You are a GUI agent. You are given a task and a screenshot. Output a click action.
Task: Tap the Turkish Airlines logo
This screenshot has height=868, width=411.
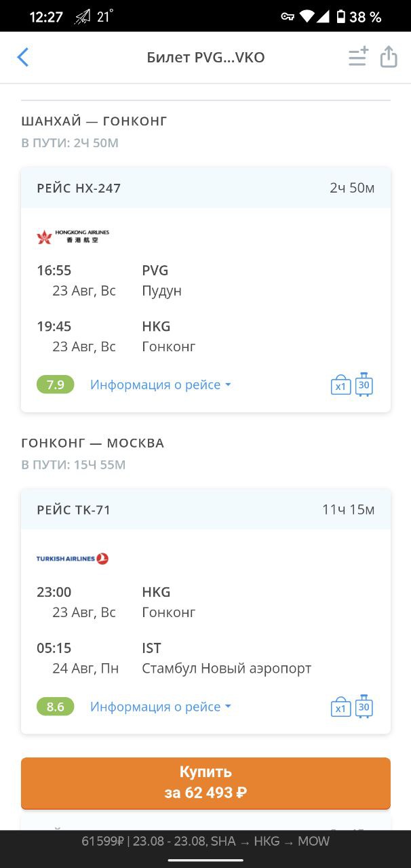[x=73, y=559]
